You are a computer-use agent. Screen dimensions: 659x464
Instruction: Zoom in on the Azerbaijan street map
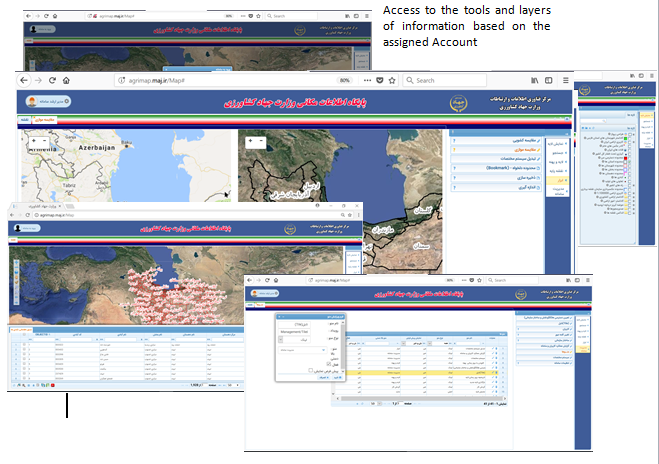[x=34, y=141]
